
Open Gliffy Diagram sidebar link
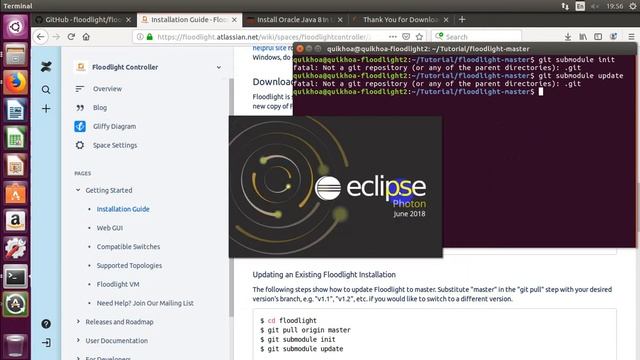coord(114,127)
